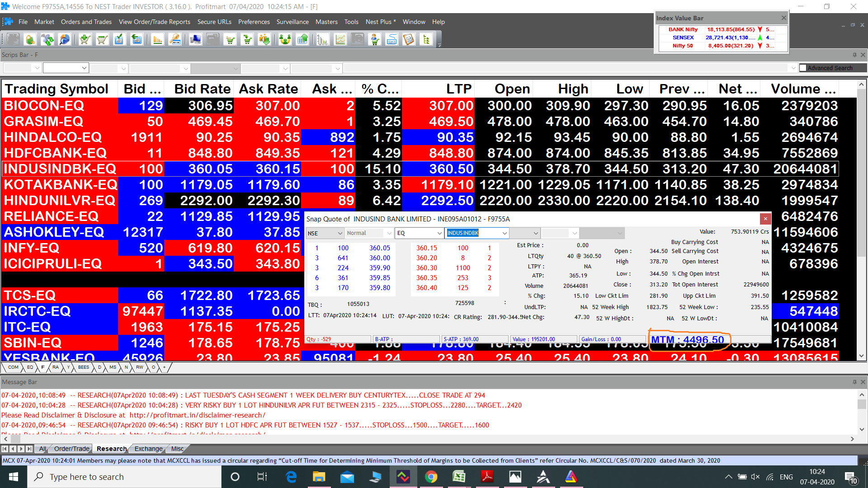
Task: Select the Misc message tab
Action: click(x=177, y=449)
